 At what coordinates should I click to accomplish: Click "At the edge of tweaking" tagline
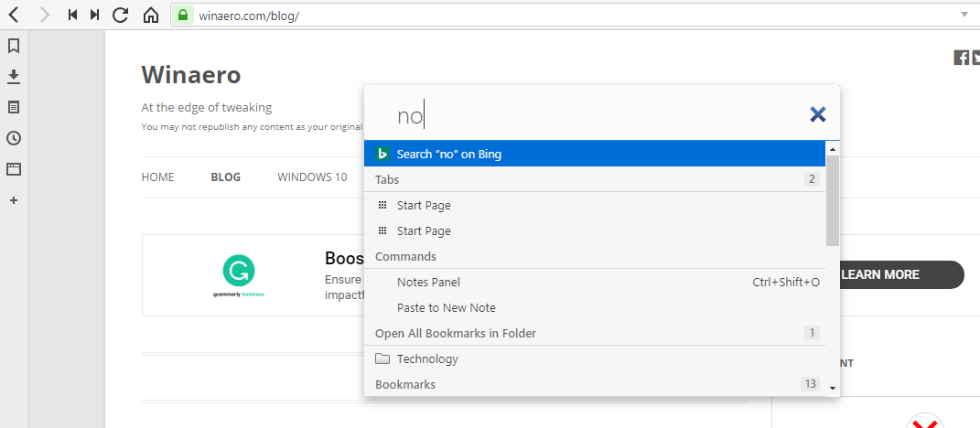(206, 107)
